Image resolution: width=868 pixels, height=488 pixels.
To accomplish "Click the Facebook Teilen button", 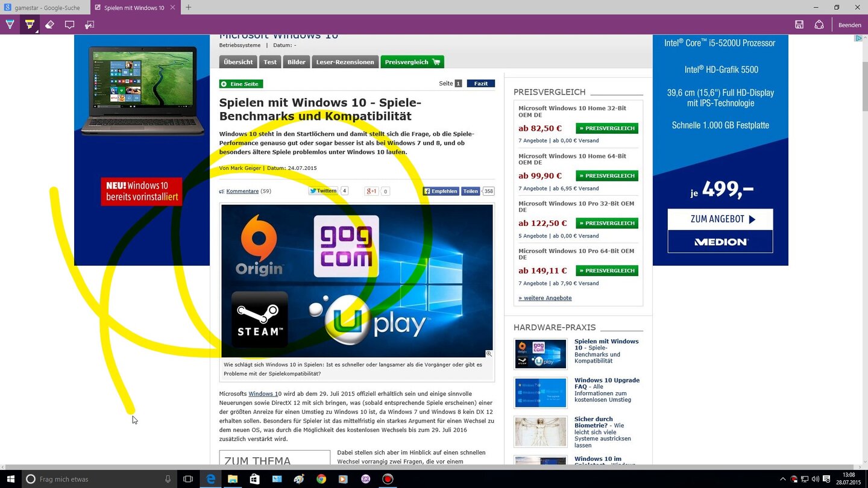I will tap(471, 191).
